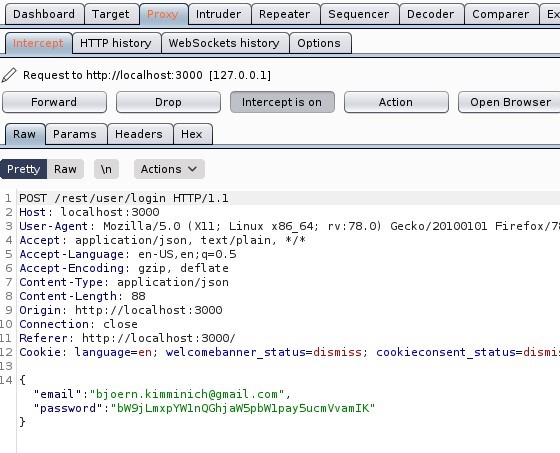Click the POST /rest/user/login request line

(x=124, y=198)
